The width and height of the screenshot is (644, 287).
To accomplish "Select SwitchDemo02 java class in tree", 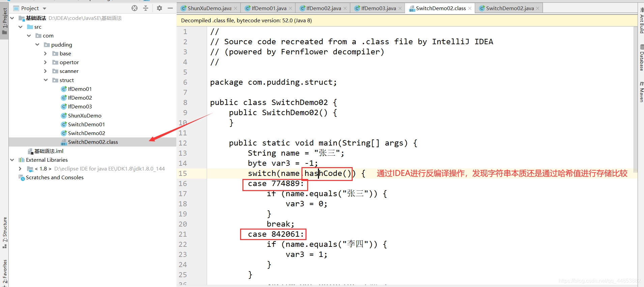I will coord(86,133).
